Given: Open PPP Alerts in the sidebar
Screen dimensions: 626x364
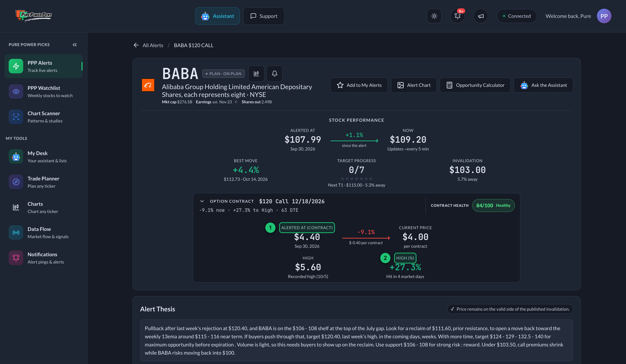Looking at the screenshot, I should click(43, 66).
